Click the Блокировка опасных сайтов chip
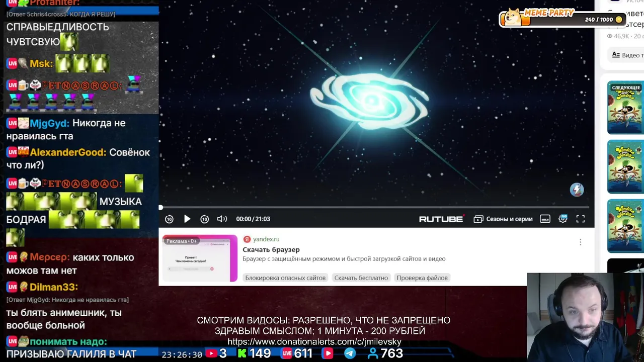The image size is (644, 362). click(285, 278)
